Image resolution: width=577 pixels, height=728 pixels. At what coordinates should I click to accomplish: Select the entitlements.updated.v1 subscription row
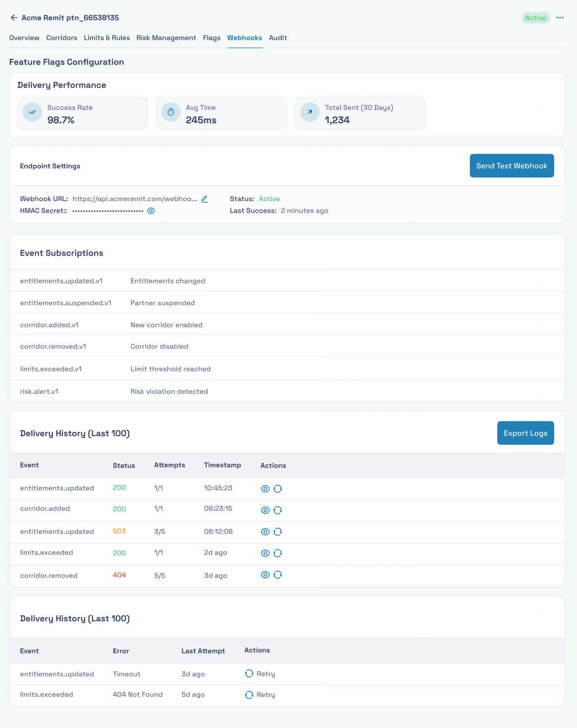pyautogui.click(x=287, y=281)
